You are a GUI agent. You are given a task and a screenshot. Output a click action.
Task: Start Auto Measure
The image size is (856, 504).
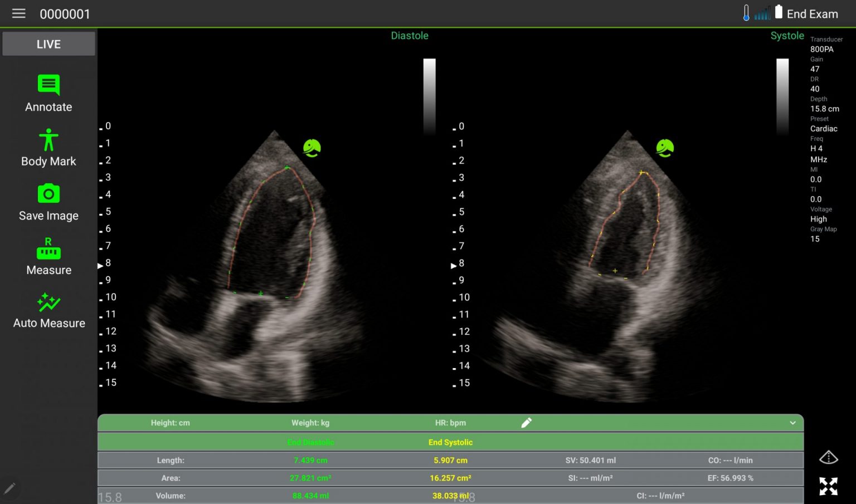click(48, 303)
